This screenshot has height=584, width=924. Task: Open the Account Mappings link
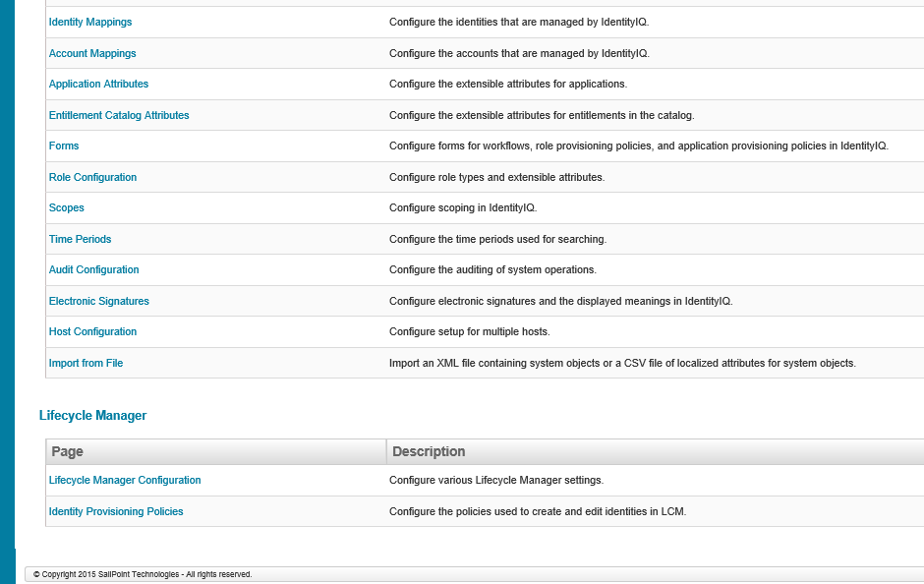92,53
